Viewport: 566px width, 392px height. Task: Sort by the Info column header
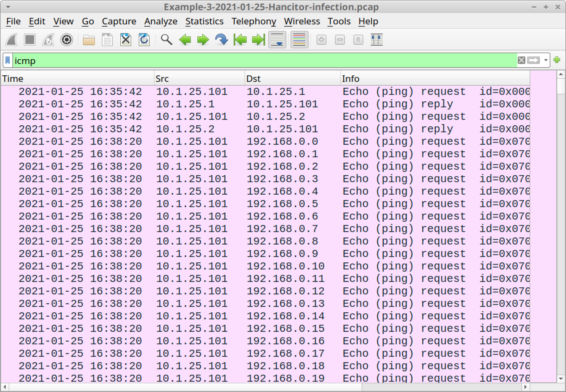pos(435,79)
